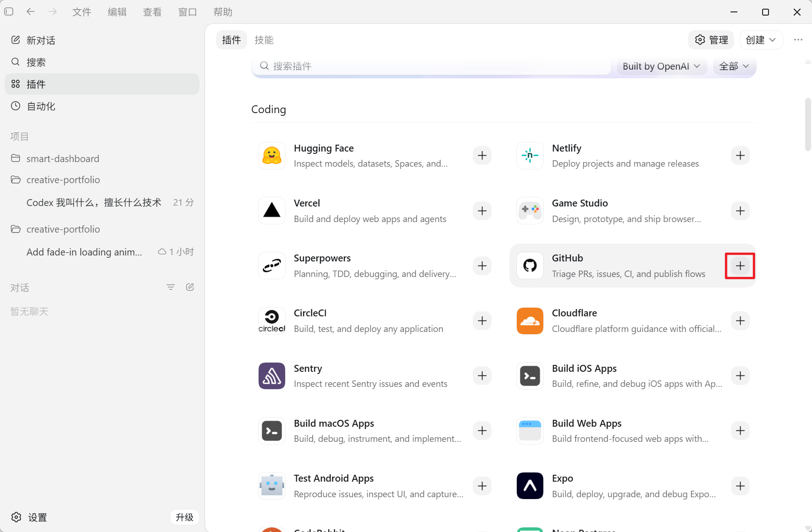Add the Hugging Face plugin
This screenshot has height=532, width=812.
tap(482, 156)
